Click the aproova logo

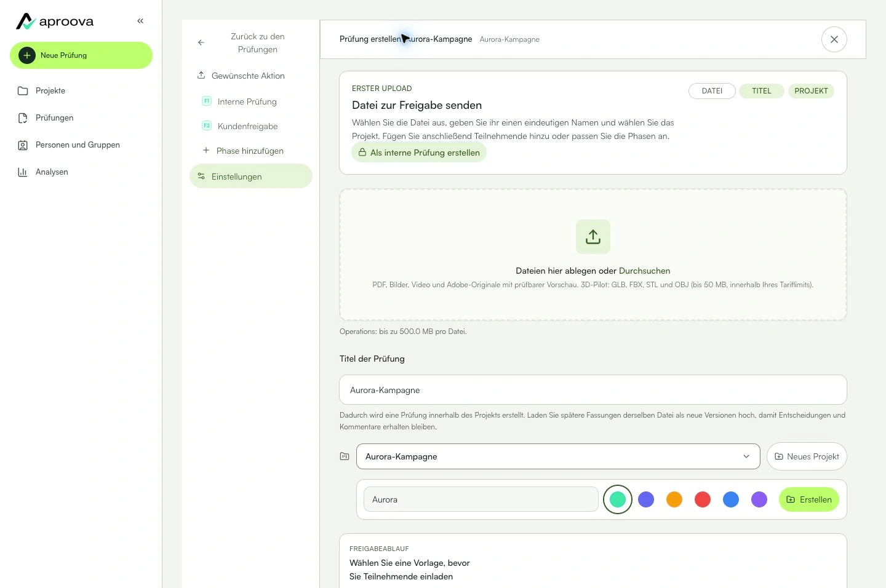click(x=55, y=22)
